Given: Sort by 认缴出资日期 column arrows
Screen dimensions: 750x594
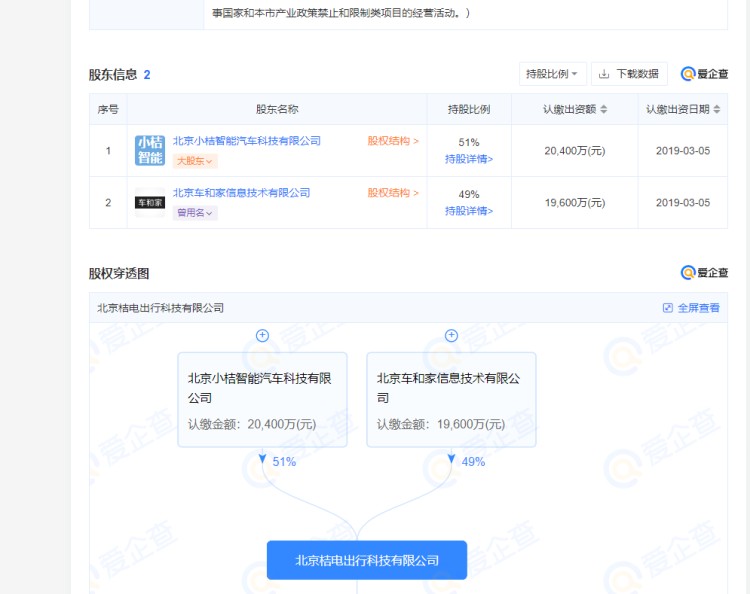Looking at the screenshot, I should [x=717, y=109].
